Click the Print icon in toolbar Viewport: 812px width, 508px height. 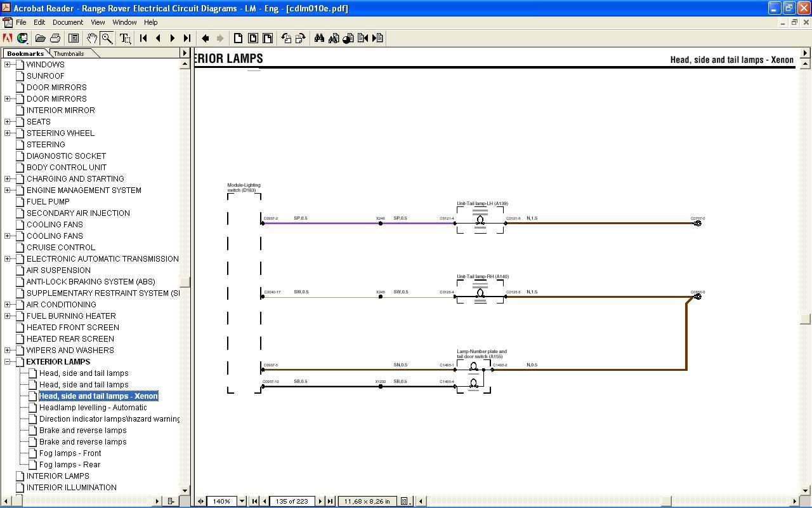pos(55,38)
